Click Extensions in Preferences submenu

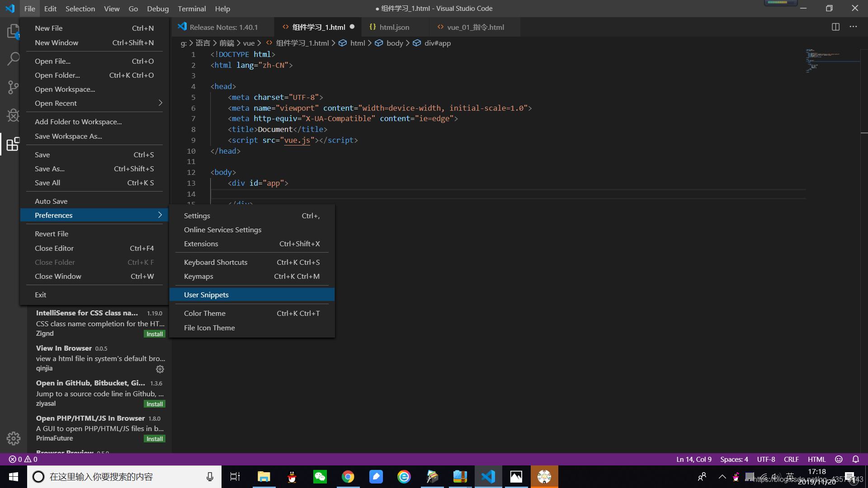coord(252,244)
